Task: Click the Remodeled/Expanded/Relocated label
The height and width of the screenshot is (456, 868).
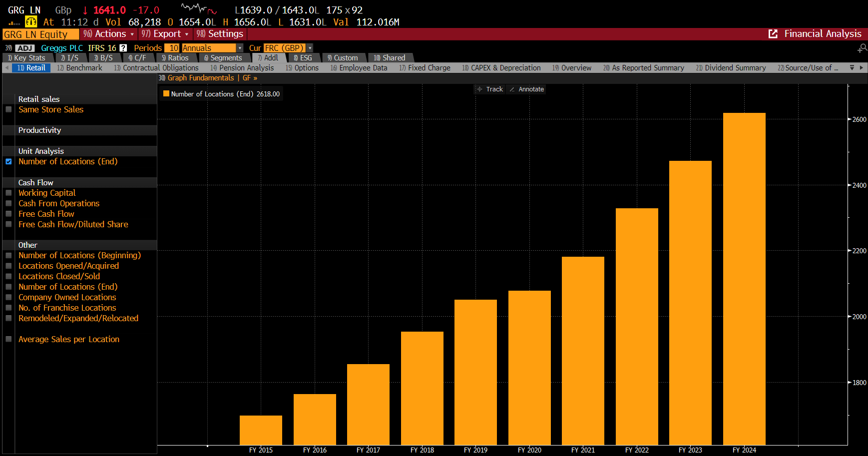Action: click(78, 318)
